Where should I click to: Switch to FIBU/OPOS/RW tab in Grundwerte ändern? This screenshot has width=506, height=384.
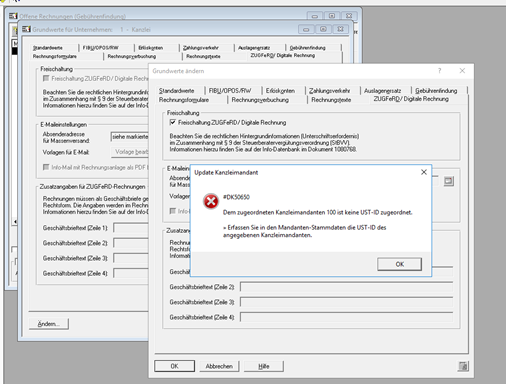[x=230, y=91]
